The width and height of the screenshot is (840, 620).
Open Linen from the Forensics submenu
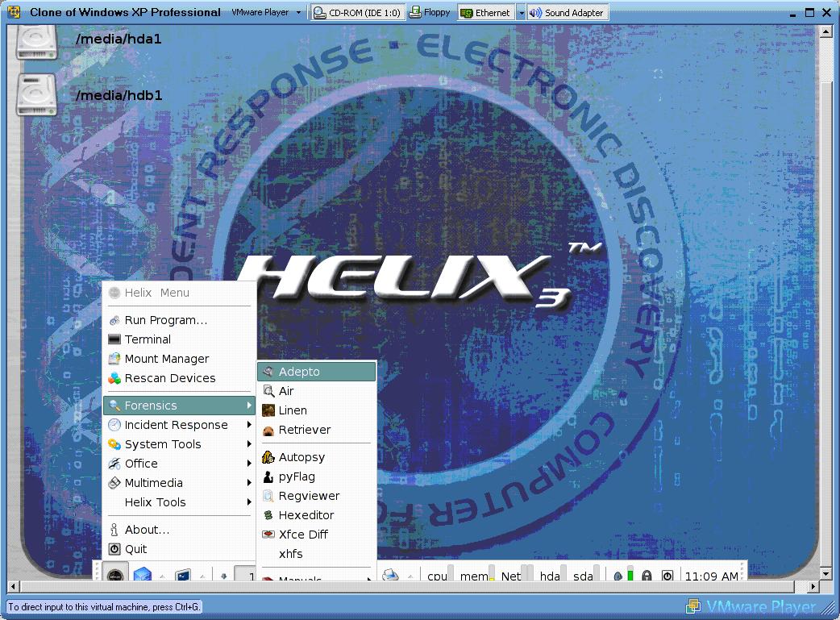(x=317, y=410)
